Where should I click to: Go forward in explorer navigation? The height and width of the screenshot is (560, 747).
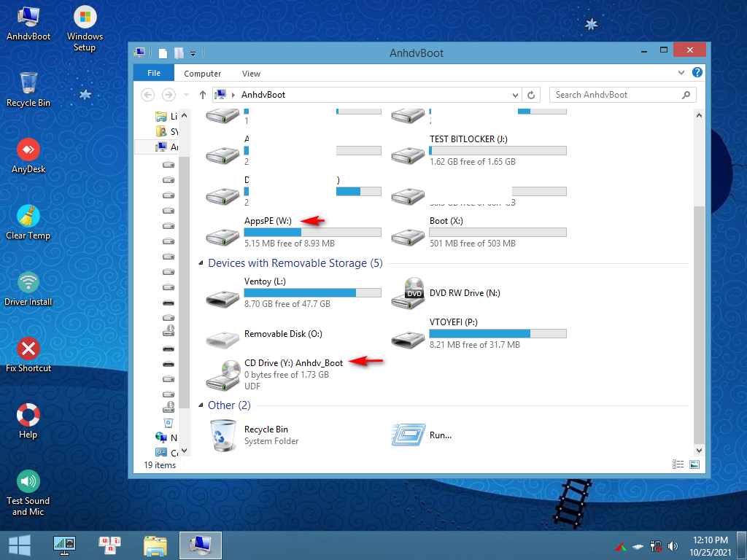point(169,95)
